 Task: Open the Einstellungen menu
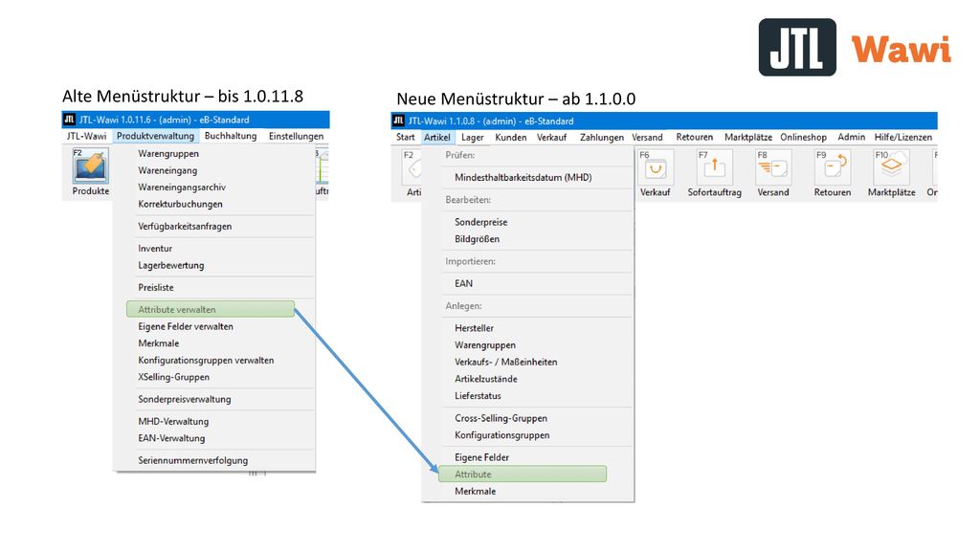[297, 136]
